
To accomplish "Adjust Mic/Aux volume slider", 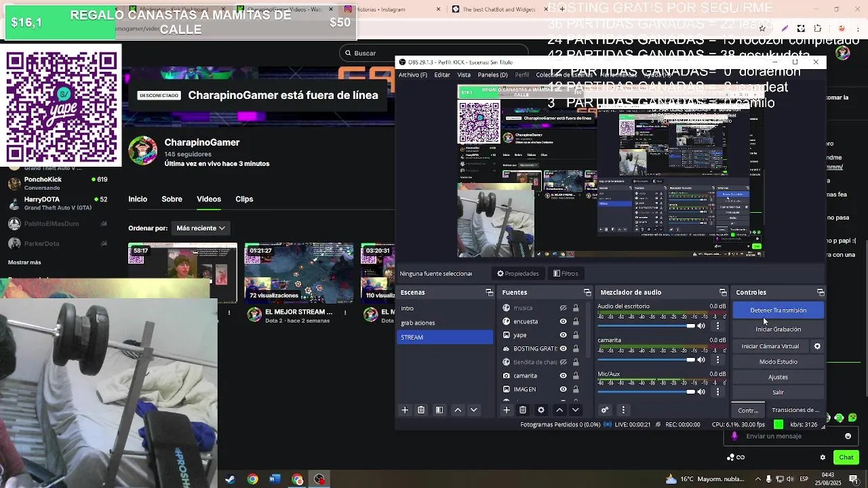I will 646,392.
